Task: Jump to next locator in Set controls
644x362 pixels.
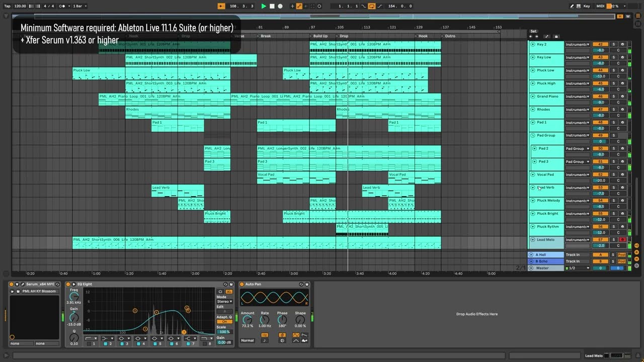Action: tap(536, 36)
